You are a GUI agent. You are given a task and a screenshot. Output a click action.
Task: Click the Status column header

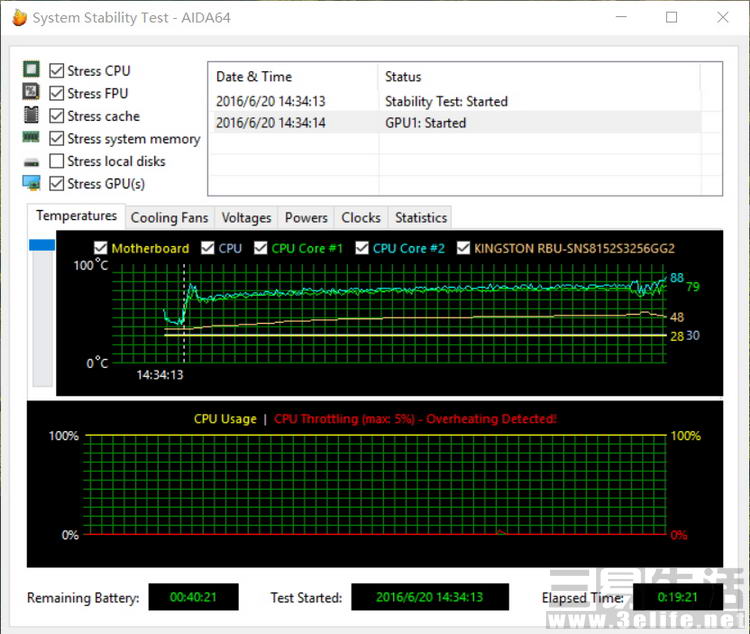[540, 77]
